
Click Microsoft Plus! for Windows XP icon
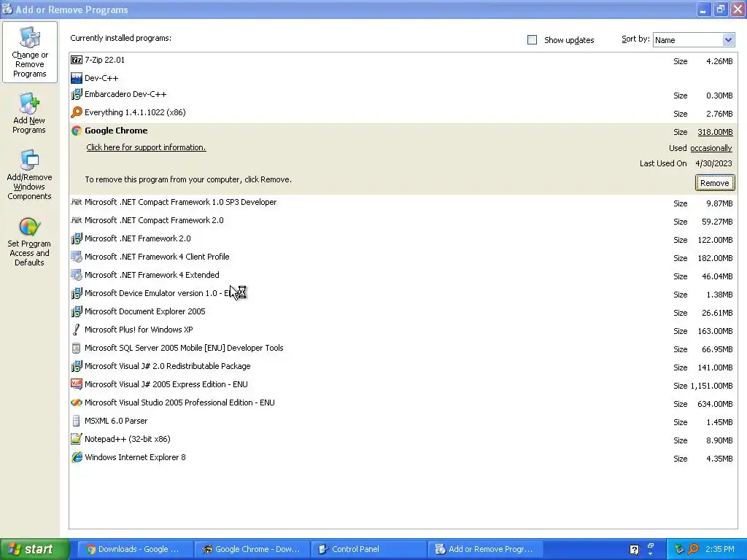(x=76, y=330)
